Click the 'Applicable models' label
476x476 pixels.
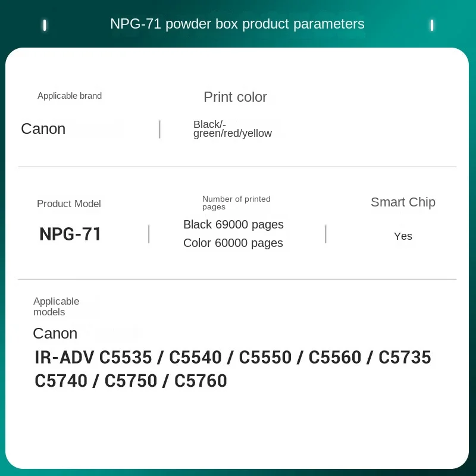point(56,306)
